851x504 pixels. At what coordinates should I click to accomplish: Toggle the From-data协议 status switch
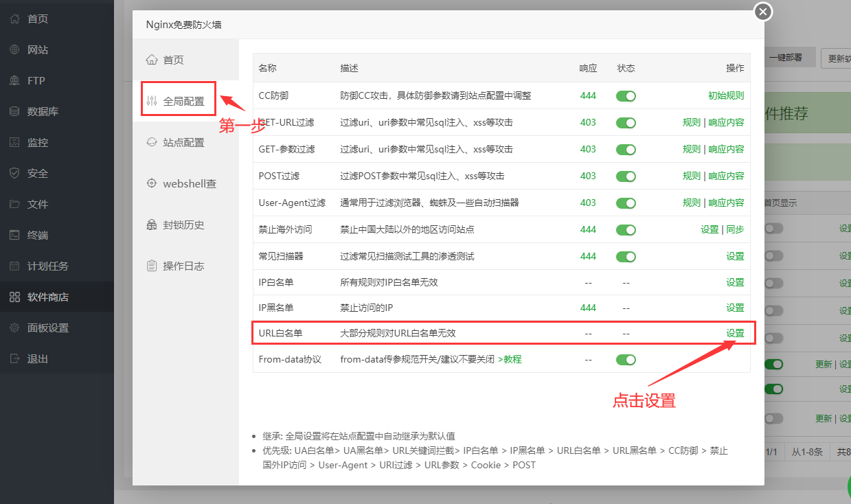(626, 359)
